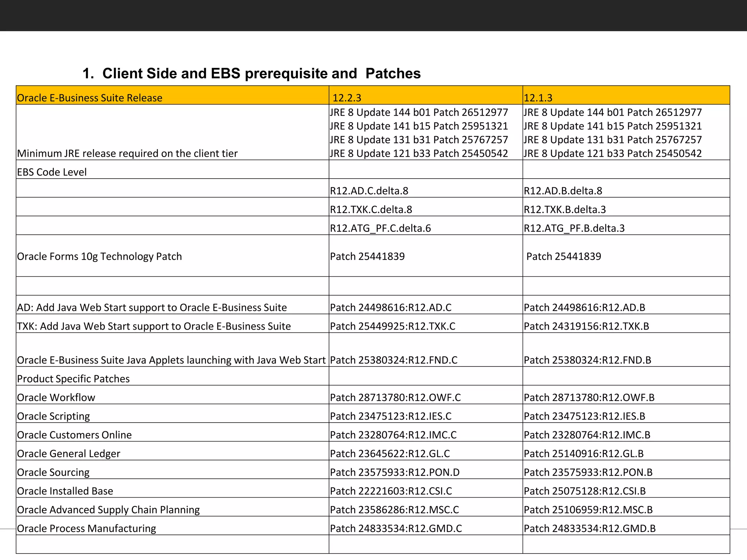Select 'Minimum JRE release required on the client tier'

point(127,153)
